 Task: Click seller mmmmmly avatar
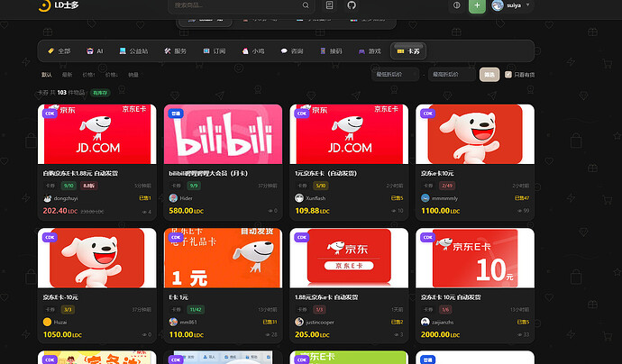[425, 198]
